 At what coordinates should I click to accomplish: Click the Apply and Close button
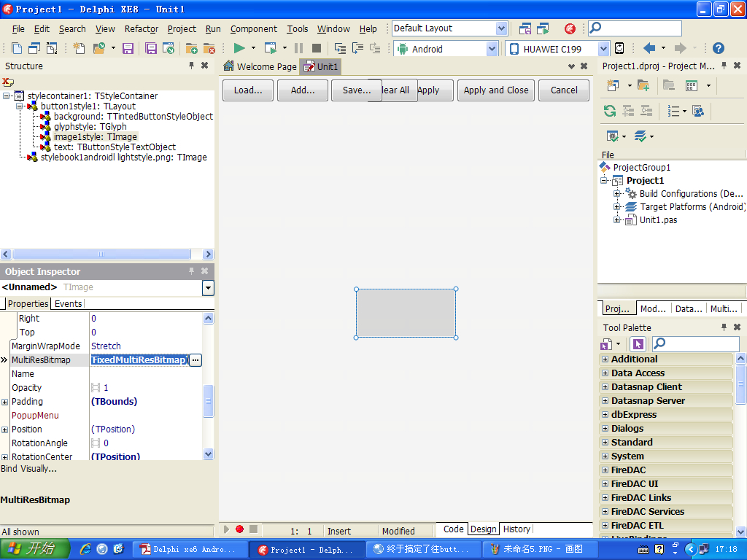[x=496, y=90]
